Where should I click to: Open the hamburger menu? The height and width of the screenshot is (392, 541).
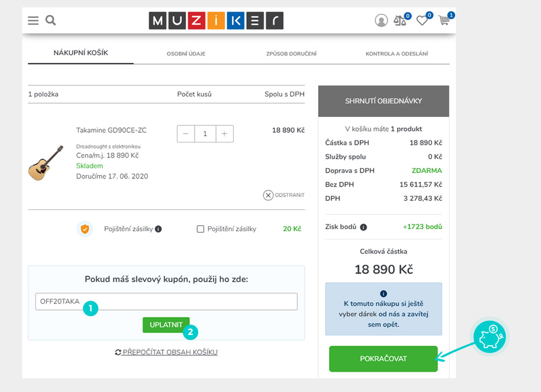point(33,20)
